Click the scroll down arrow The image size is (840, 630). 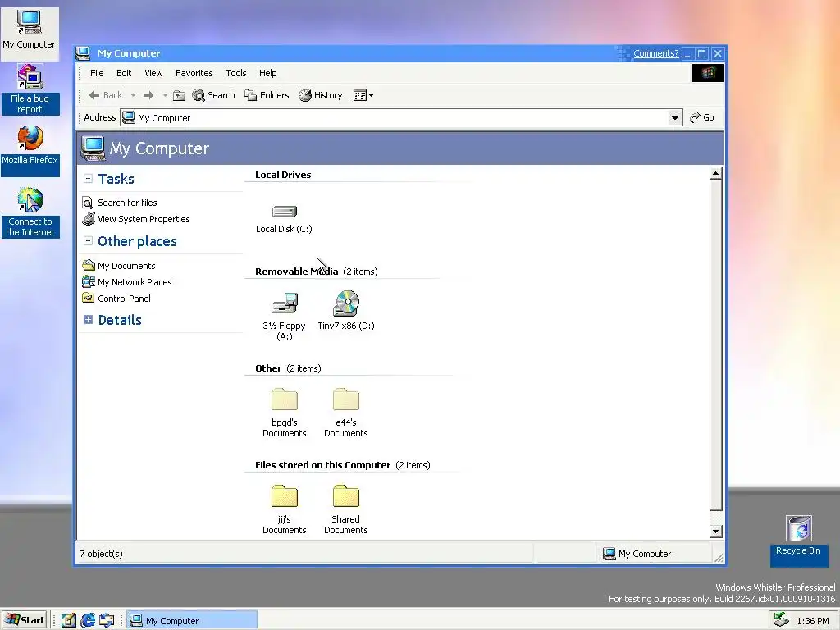point(715,532)
